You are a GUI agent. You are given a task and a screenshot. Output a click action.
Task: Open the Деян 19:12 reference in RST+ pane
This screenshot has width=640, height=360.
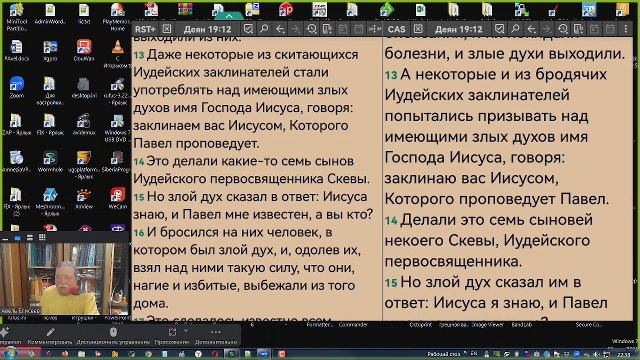207,29
